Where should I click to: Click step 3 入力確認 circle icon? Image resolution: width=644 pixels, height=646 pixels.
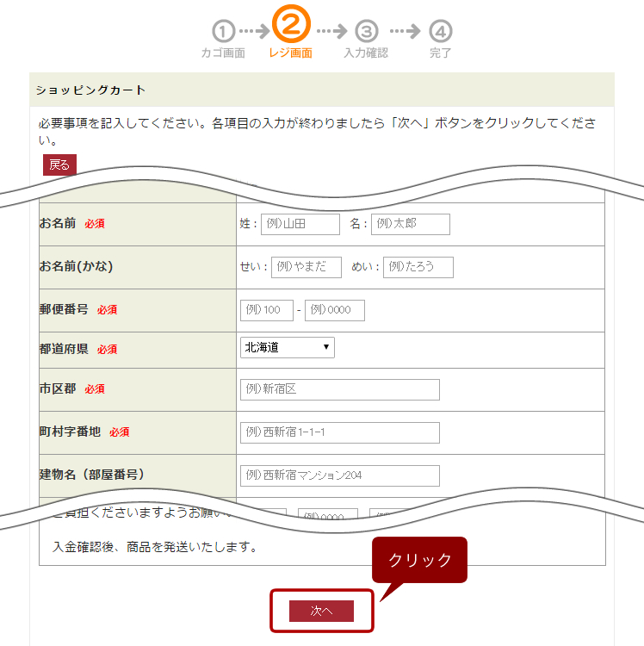tap(367, 31)
